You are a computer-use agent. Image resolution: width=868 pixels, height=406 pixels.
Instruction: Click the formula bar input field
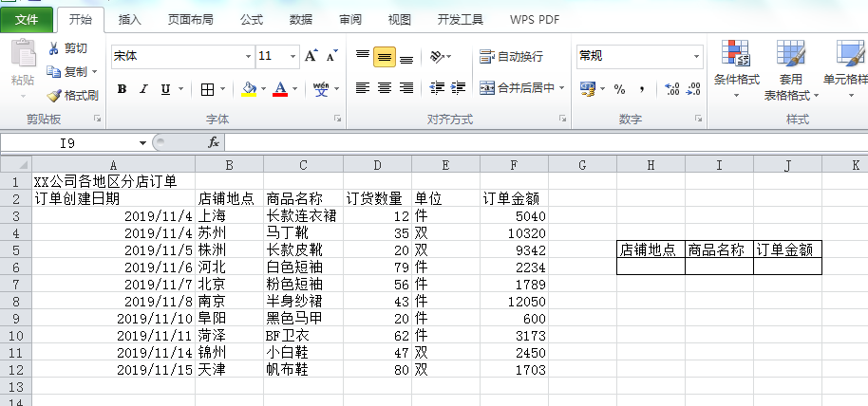545,143
